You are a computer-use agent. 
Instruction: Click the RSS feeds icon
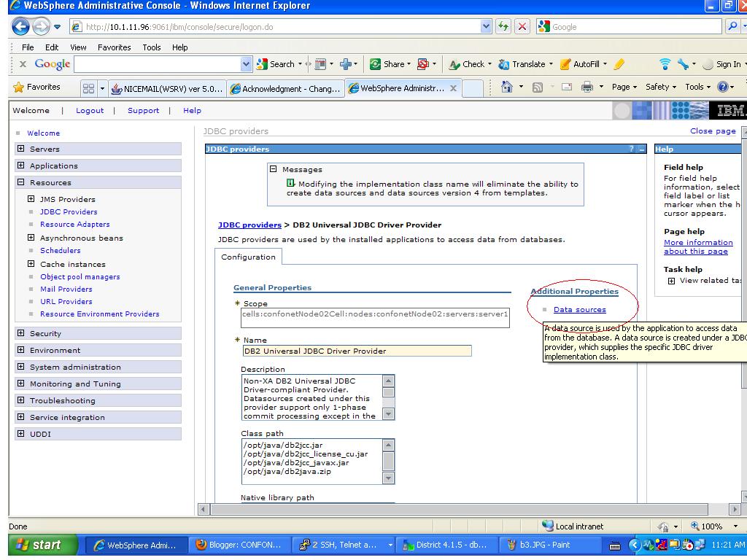pos(538,87)
